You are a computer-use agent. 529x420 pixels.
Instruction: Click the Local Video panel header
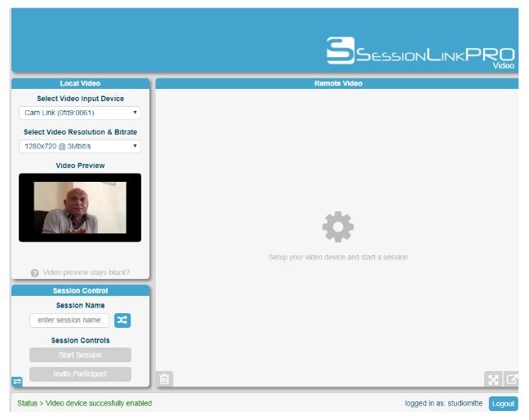[x=80, y=83]
